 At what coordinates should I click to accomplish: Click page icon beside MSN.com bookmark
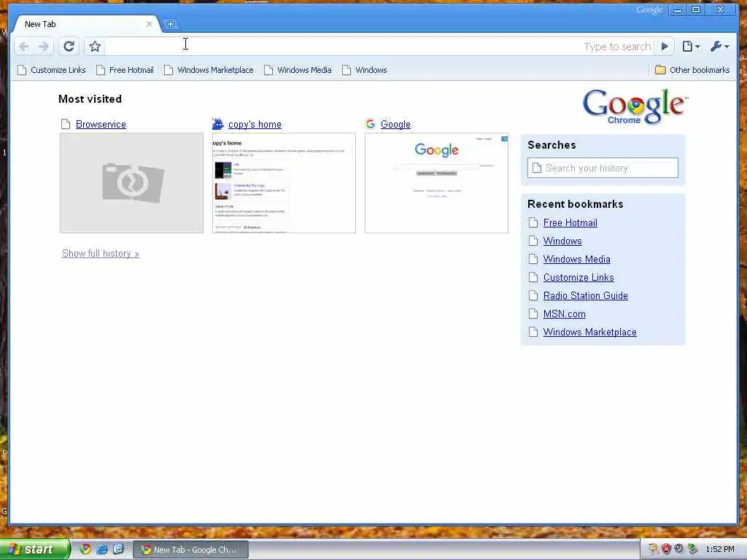(533, 314)
